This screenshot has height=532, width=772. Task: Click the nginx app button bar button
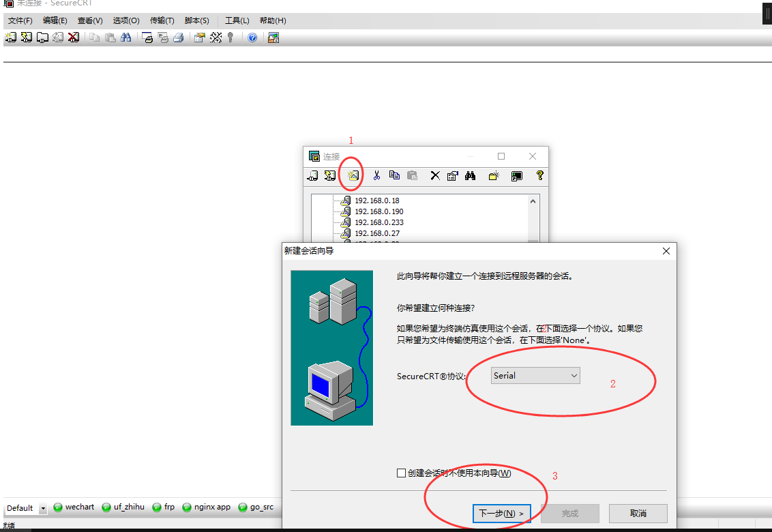[206, 507]
